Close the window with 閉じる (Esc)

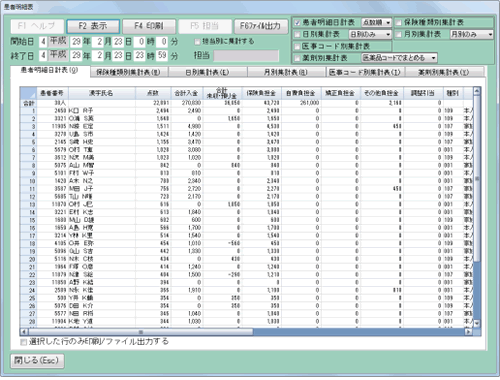click(x=37, y=361)
